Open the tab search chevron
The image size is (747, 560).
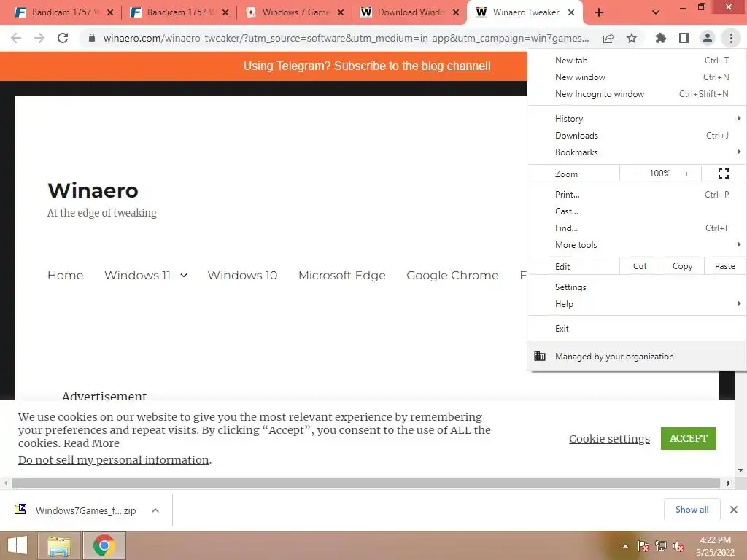(x=656, y=12)
